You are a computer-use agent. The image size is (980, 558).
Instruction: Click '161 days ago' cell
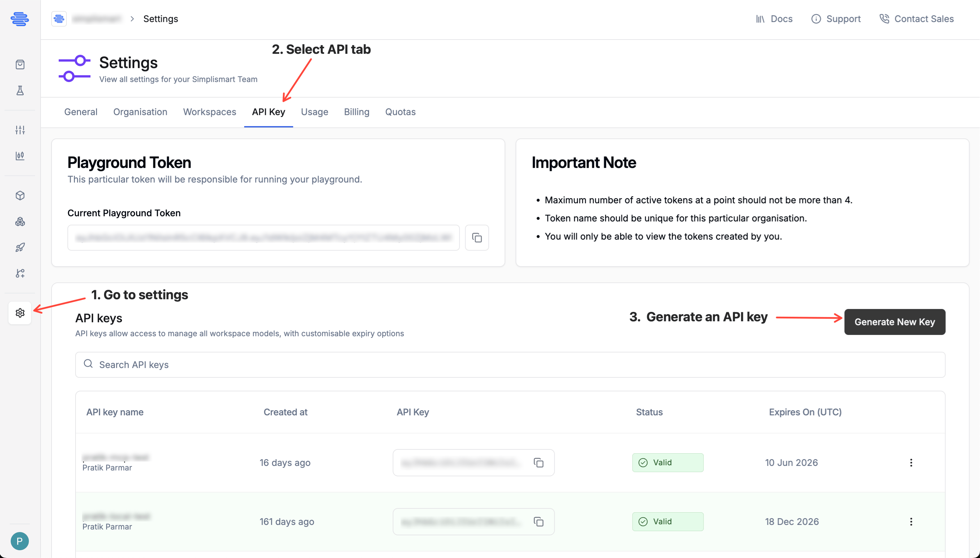pos(287,522)
